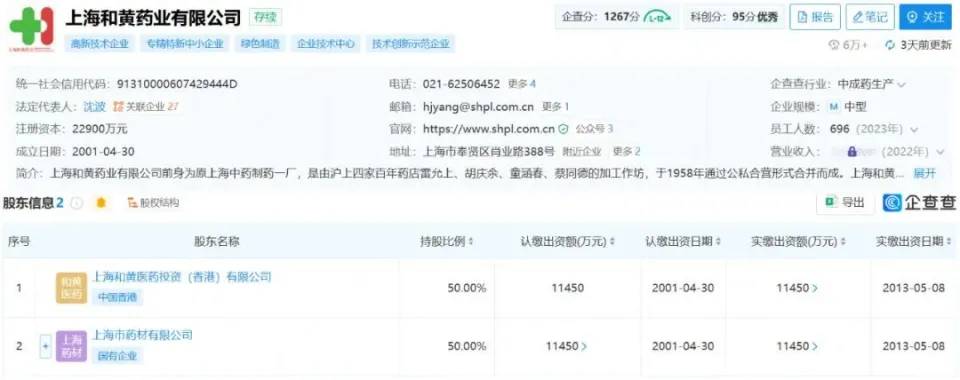Click the 科创分 95分优秀 score badge
The width and height of the screenshot is (960, 380).
pos(734,17)
